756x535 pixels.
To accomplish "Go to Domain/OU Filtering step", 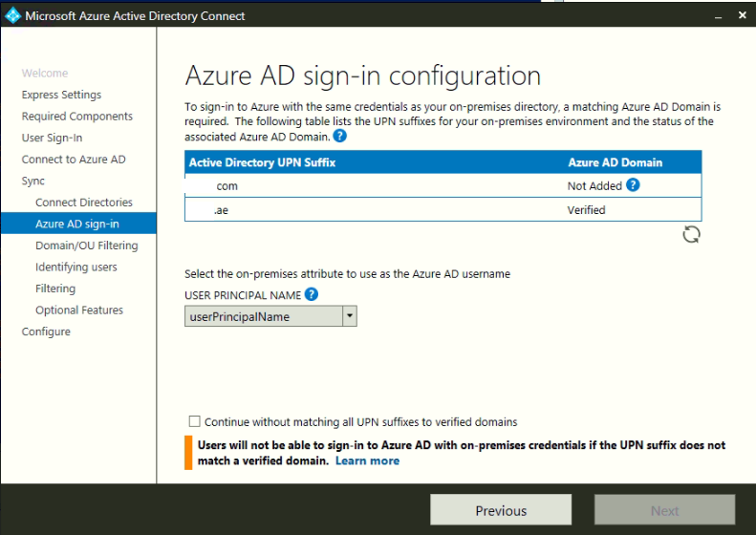I will click(x=87, y=246).
